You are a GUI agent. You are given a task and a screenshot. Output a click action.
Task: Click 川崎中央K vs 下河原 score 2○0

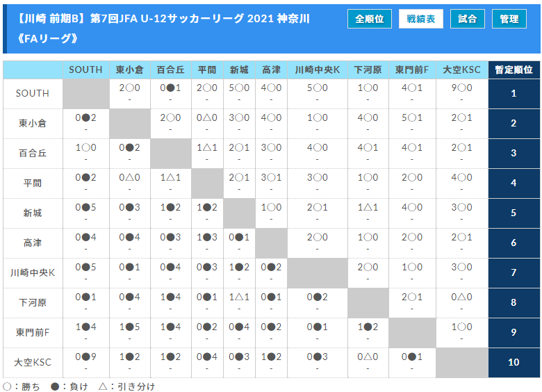[368, 267]
